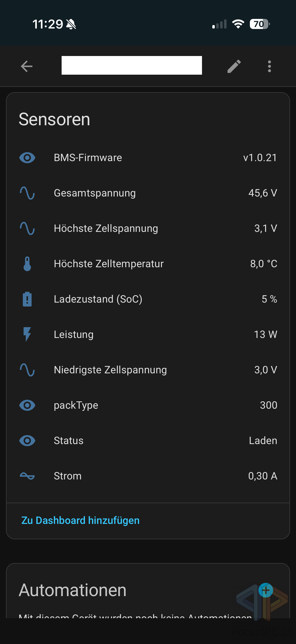Tap the Status eye icon
The width and height of the screenshot is (296, 644).
pos(27,440)
